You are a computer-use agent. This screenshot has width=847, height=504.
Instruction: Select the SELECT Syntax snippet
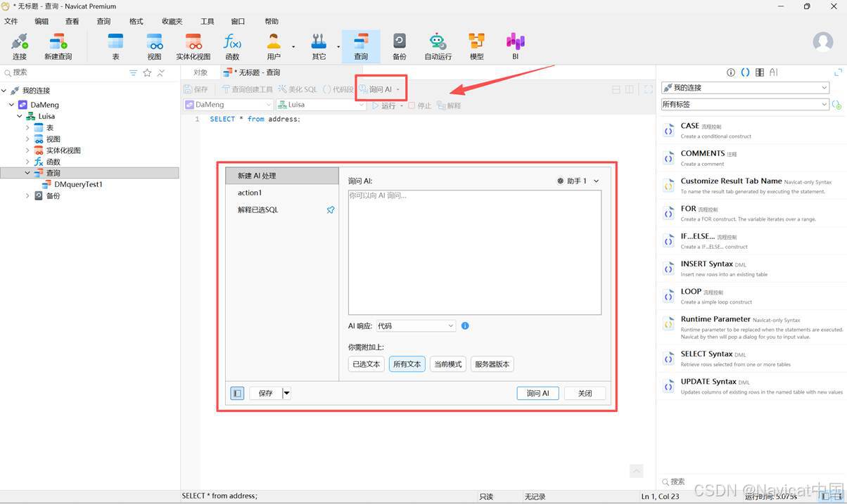[x=753, y=358]
